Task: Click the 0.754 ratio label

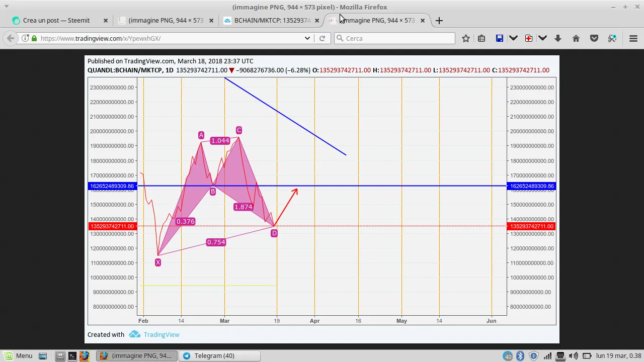Action: coord(216,242)
